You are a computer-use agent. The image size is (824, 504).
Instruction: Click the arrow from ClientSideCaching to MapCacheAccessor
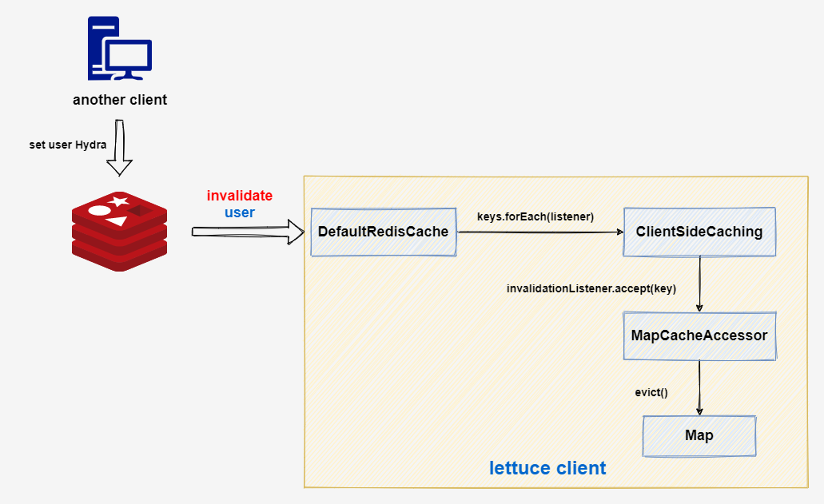coord(699,284)
